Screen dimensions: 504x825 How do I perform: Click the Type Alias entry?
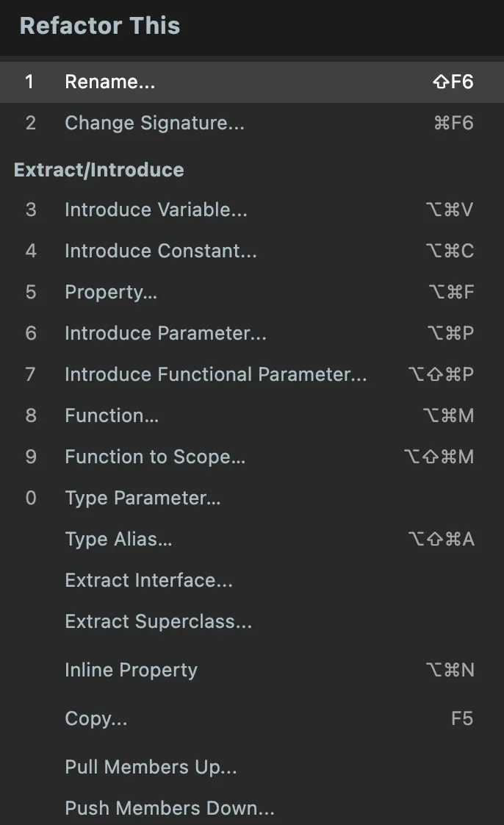pyautogui.click(x=118, y=539)
